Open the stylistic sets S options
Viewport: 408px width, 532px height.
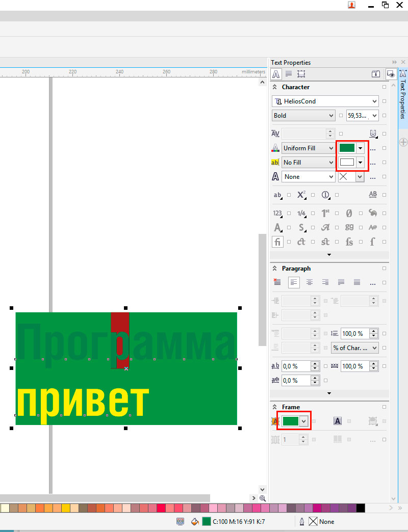click(x=302, y=227)
